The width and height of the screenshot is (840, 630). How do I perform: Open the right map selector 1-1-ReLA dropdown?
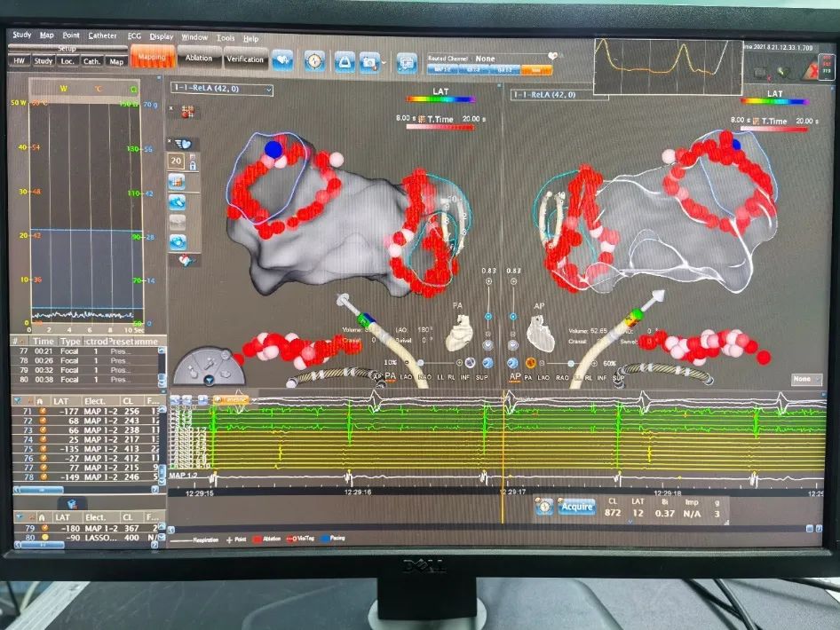tap(559, 95)
